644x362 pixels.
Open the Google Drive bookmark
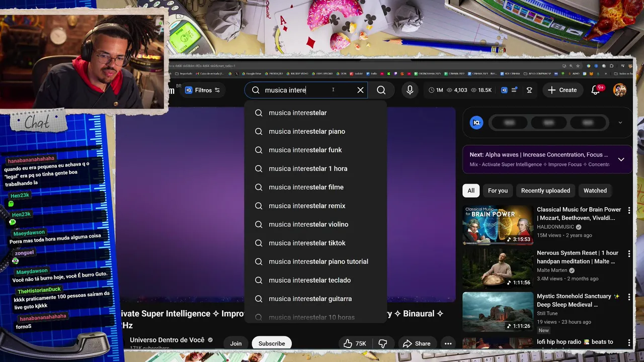[252, 73]
